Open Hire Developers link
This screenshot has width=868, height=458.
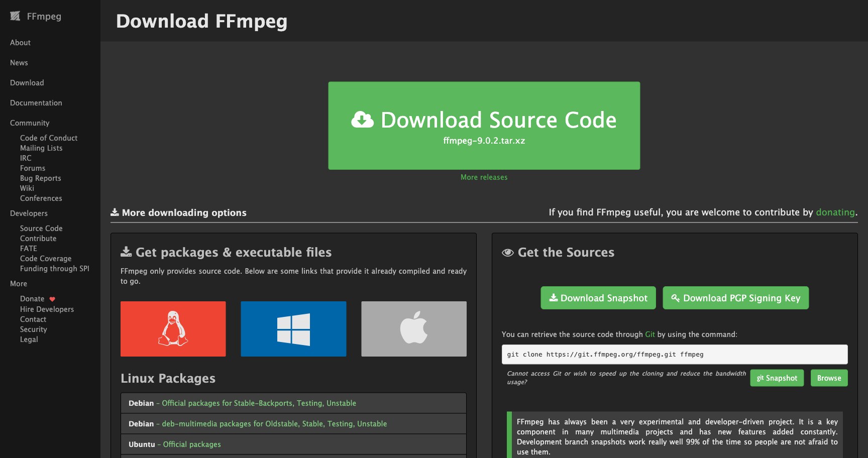[47, 309]
